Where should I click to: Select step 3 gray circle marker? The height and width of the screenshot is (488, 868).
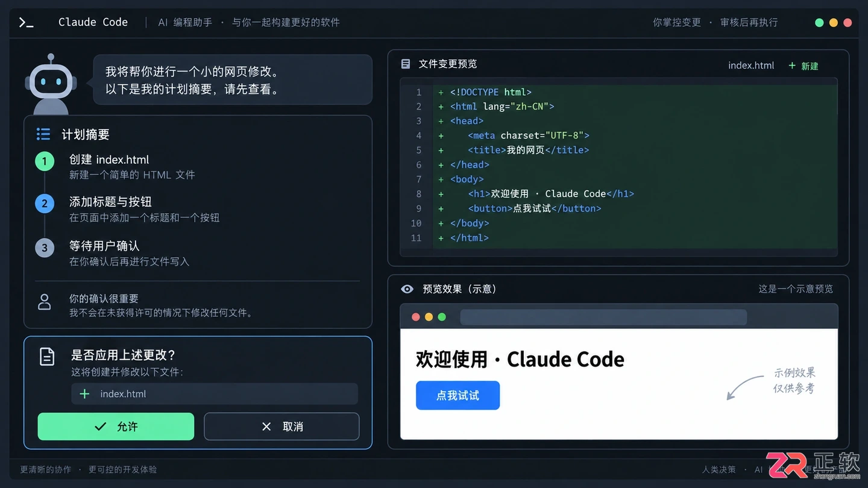click(x=45, y=248)
